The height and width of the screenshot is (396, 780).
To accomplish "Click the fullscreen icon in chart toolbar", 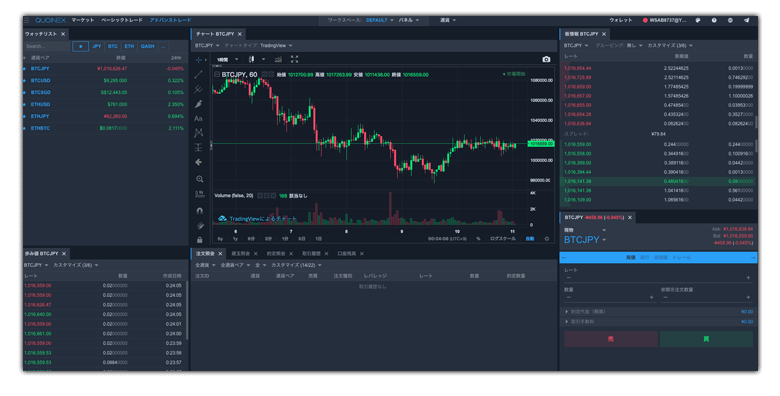I will pos(294,59).
